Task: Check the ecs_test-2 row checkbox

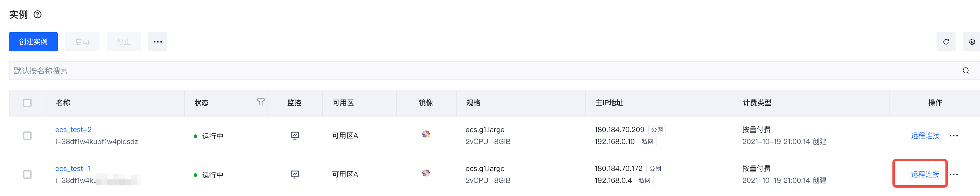Action: (x=27, y=136)
